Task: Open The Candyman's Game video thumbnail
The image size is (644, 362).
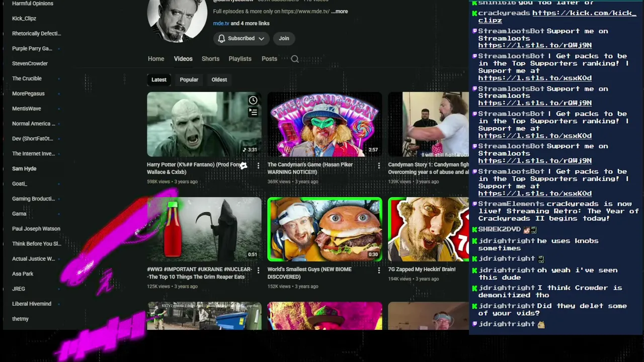Action: tap(325, 125)
